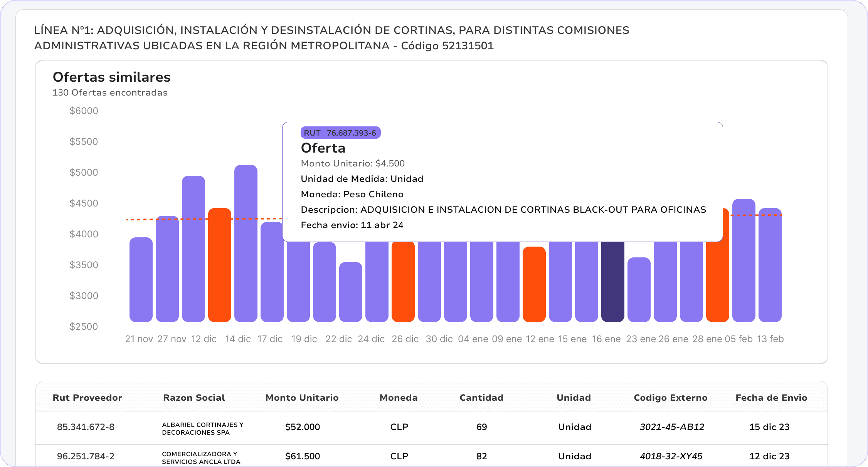Click Moneda: Peso Chileno in tooltip
The height and width of the screenshot is (467, 868).
tap(352, 194)
